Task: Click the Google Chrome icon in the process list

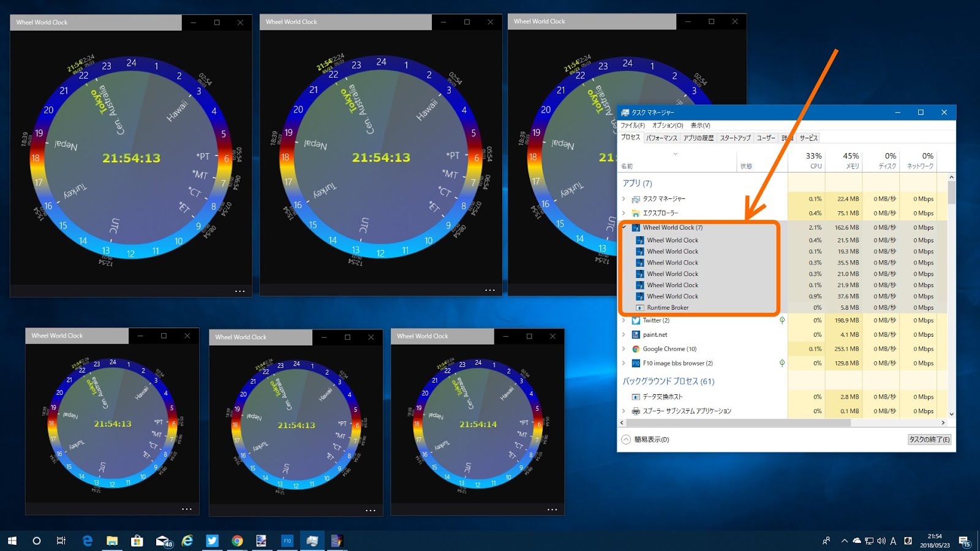Action: click(x=635, y=348)
